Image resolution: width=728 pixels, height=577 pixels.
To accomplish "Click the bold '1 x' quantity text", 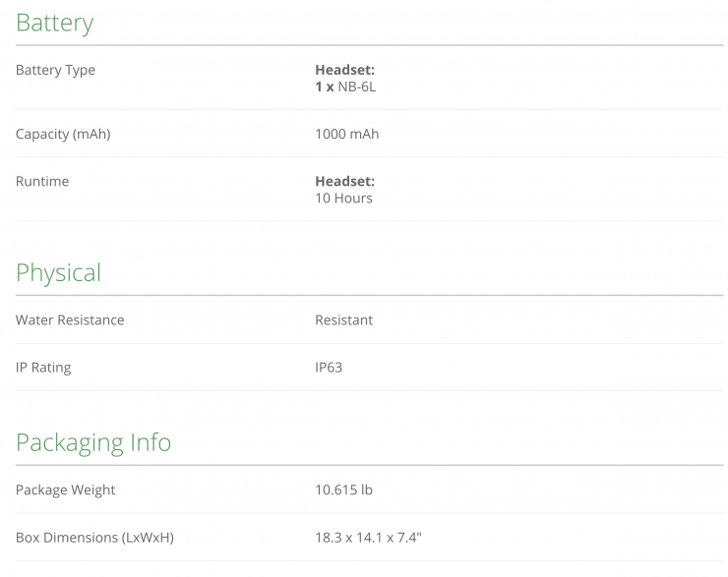I will coord(324,87).
